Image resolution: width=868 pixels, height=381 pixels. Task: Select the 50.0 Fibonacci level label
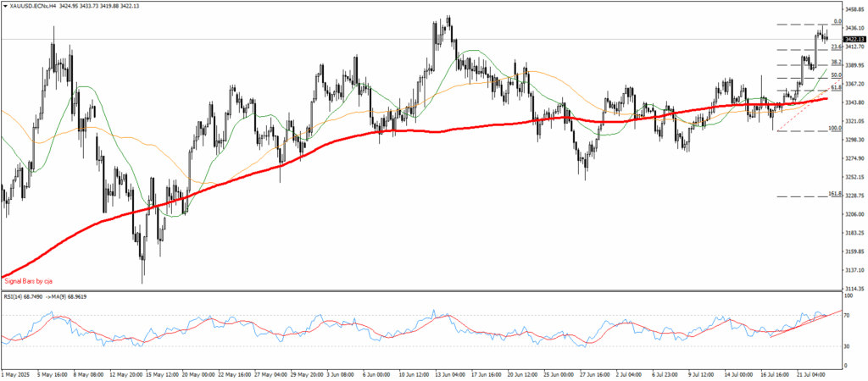click(x=835, y=75)
